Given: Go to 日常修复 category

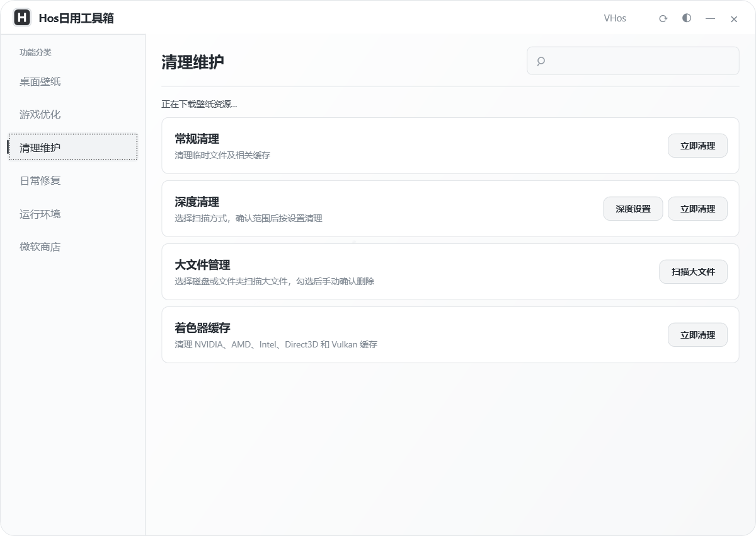Looking at the screenshot, I should pos(72,180).
